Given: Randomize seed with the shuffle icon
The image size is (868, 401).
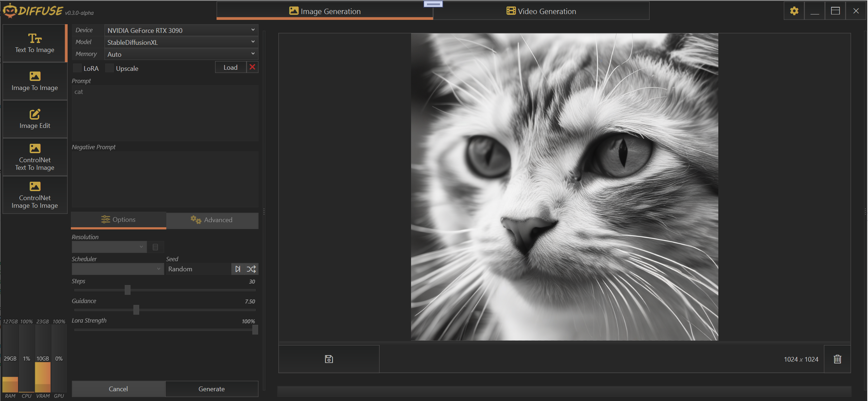Looking at the screenshot, I should click(251, 269).
